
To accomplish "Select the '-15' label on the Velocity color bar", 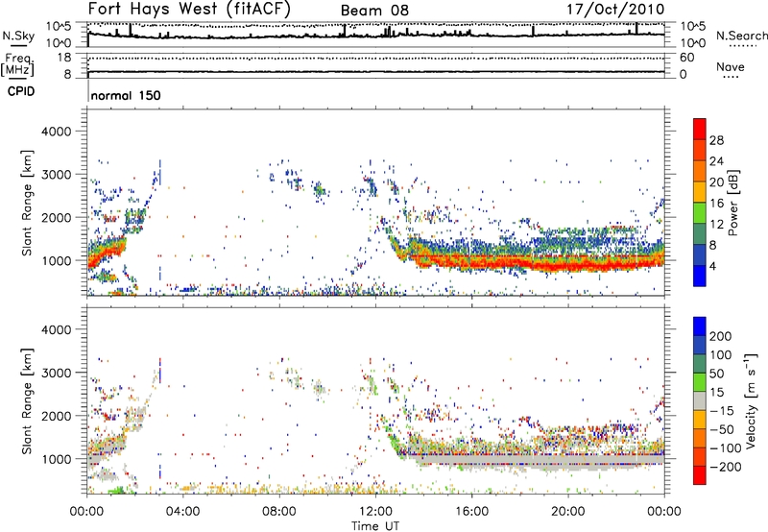I will pyautogui.click(x=722, y=411).
